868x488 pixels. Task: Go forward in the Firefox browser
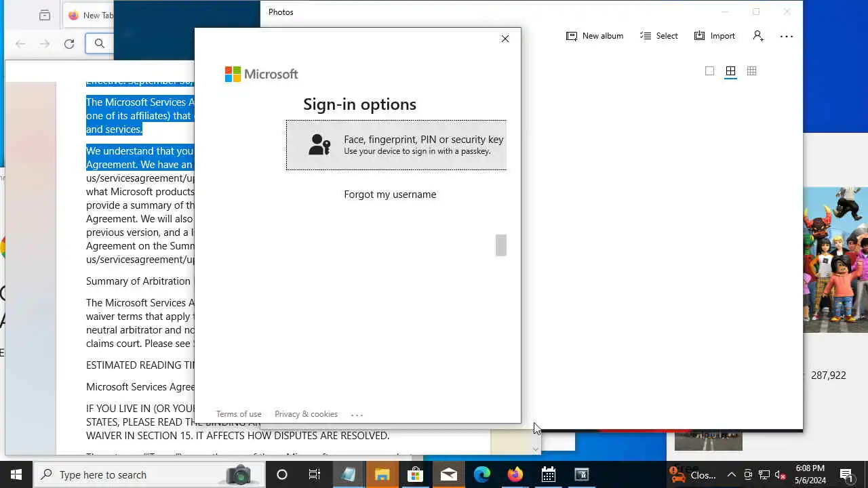pyautogui.click(x=45, y=44)
